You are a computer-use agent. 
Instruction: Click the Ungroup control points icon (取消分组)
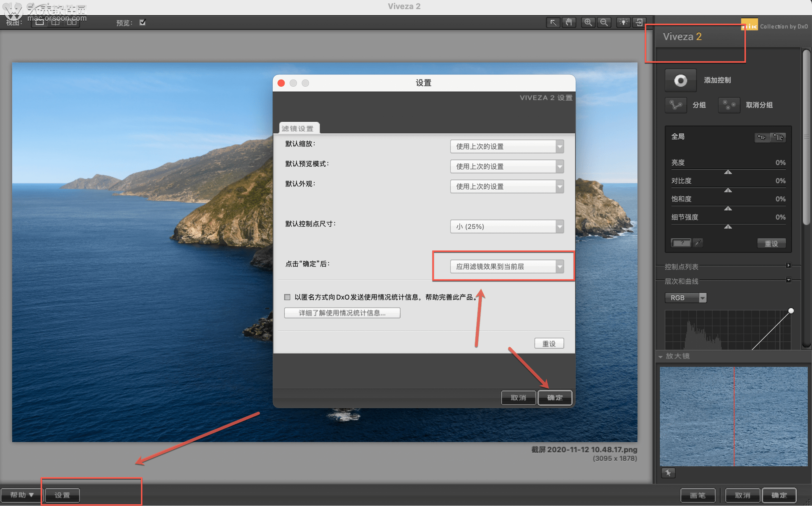[x=729, y=105]
